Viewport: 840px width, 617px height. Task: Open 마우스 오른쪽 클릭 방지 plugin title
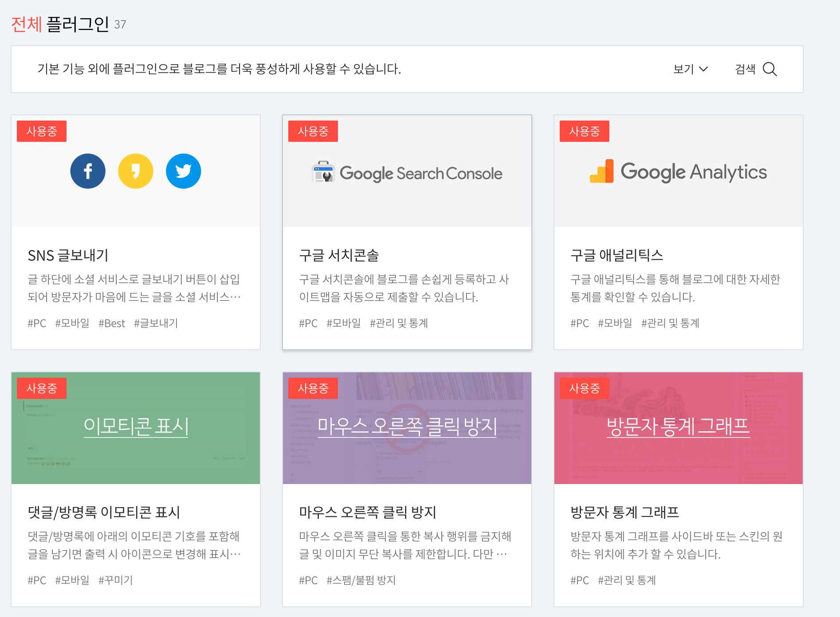368,512
